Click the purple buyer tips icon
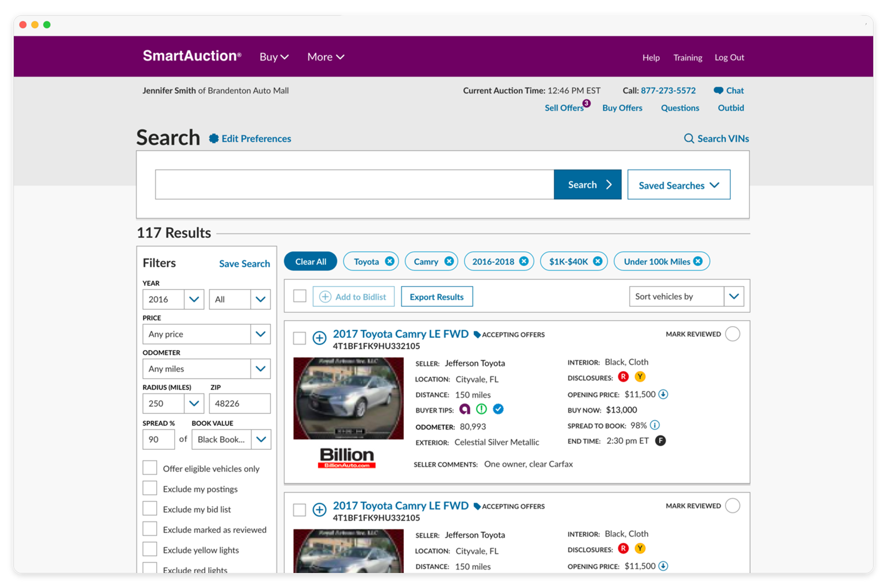 point(465,410)
